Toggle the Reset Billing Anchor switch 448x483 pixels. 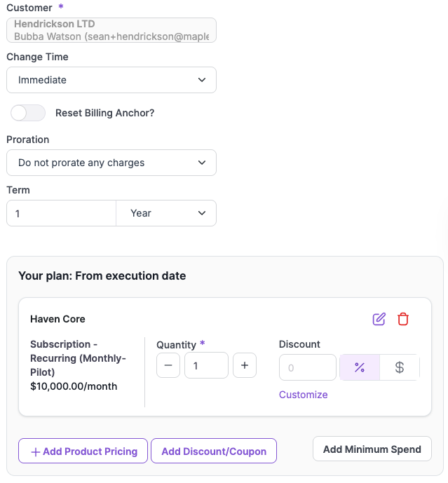point(28,113)
